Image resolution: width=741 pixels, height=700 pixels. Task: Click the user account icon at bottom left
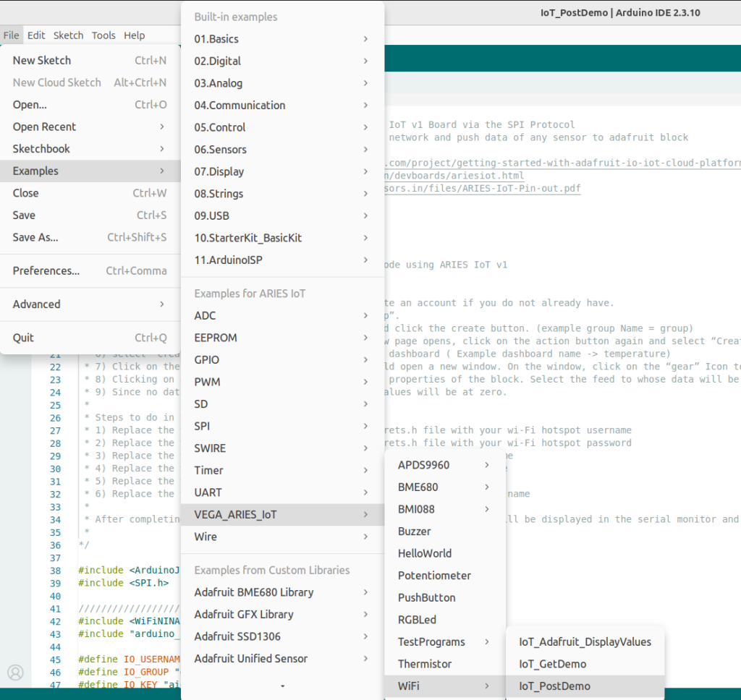click(x=15, y=672)
